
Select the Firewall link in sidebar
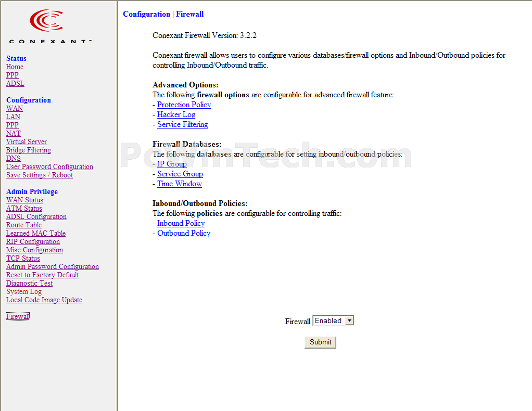click(18, 316)
